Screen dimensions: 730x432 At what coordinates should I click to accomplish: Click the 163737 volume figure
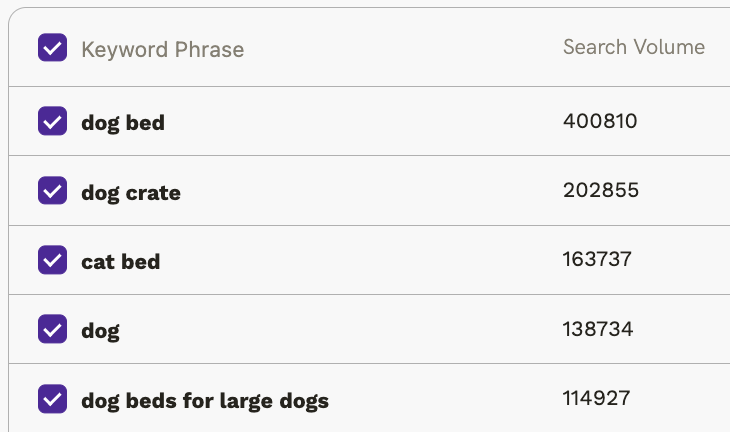(598, 260)
